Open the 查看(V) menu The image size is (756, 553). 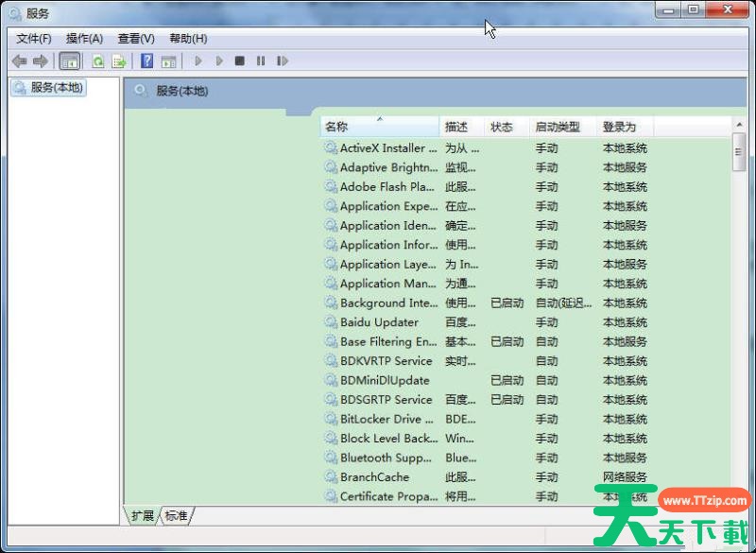[x=136, y=39]
